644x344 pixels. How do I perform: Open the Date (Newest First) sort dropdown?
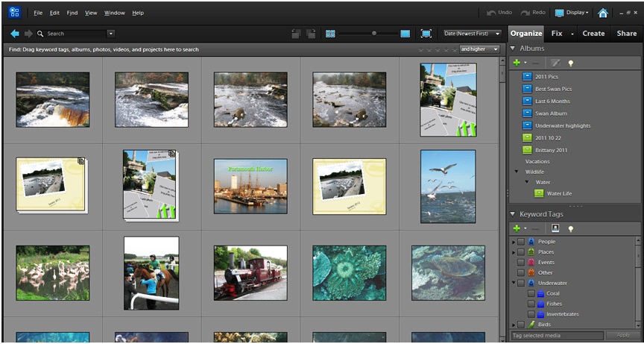(x=470, y=34)
